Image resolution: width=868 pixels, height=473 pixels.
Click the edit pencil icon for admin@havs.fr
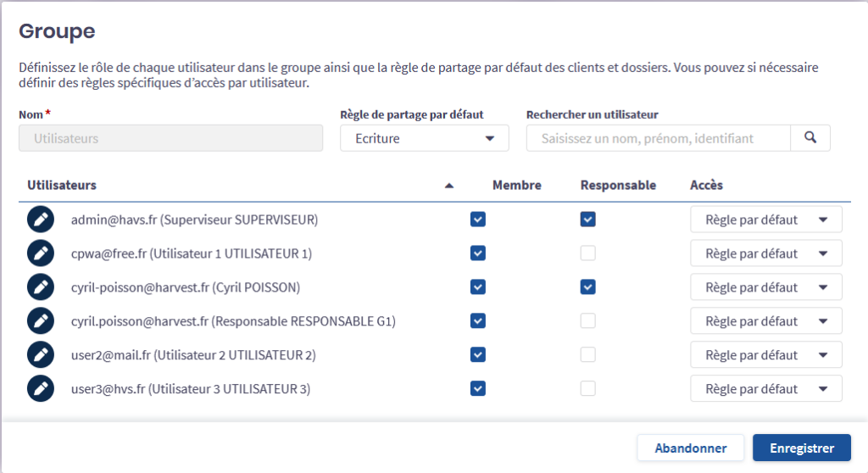41,220
